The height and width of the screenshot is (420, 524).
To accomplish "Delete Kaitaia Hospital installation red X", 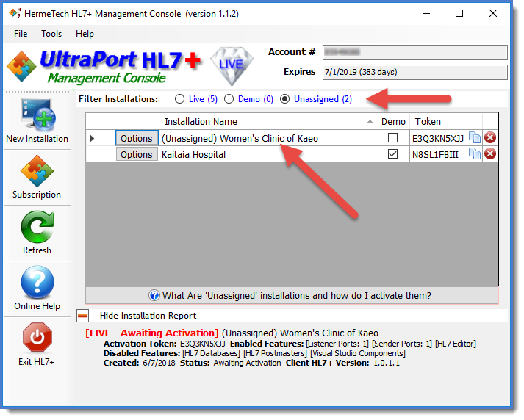I will click(490, 154).
